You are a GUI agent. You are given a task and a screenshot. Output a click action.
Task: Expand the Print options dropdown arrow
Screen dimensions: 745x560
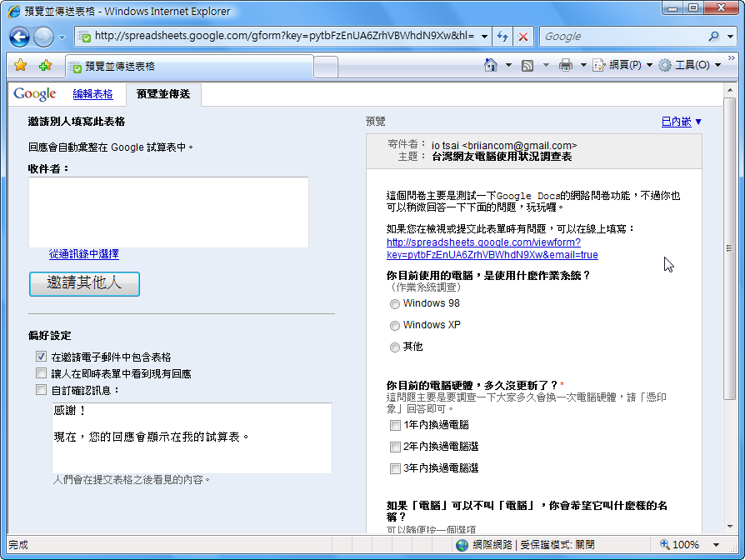[583, 65]
